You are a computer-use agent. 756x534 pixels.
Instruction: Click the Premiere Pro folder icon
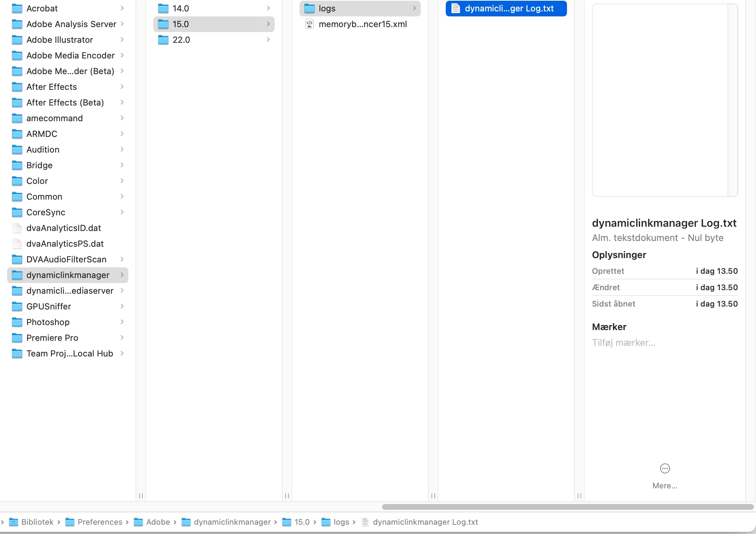17,338
